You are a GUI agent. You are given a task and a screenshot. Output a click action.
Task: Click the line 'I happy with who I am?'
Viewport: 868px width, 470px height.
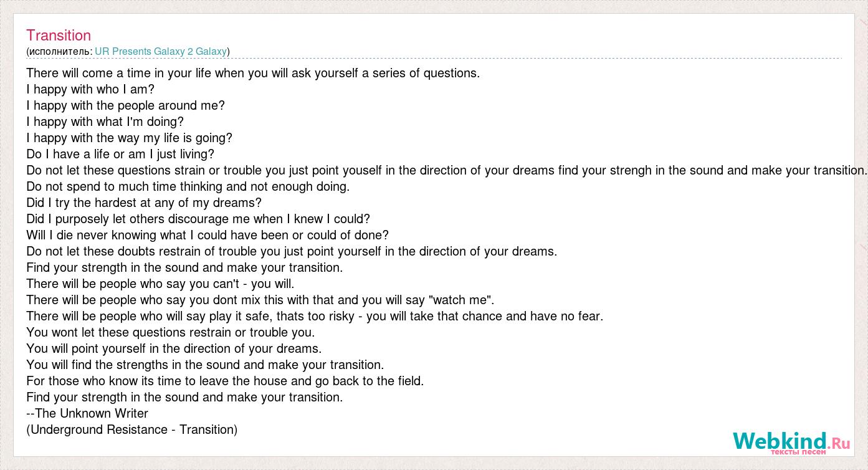(x=90, y=89)
